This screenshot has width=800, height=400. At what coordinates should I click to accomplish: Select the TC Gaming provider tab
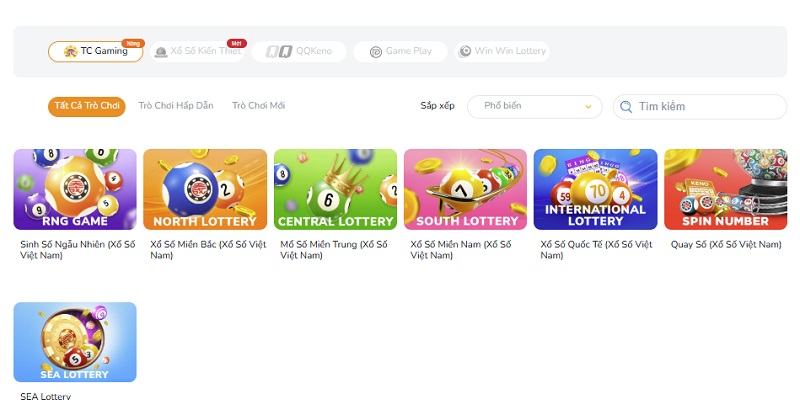pyautogui.click(x=95, y=52)
